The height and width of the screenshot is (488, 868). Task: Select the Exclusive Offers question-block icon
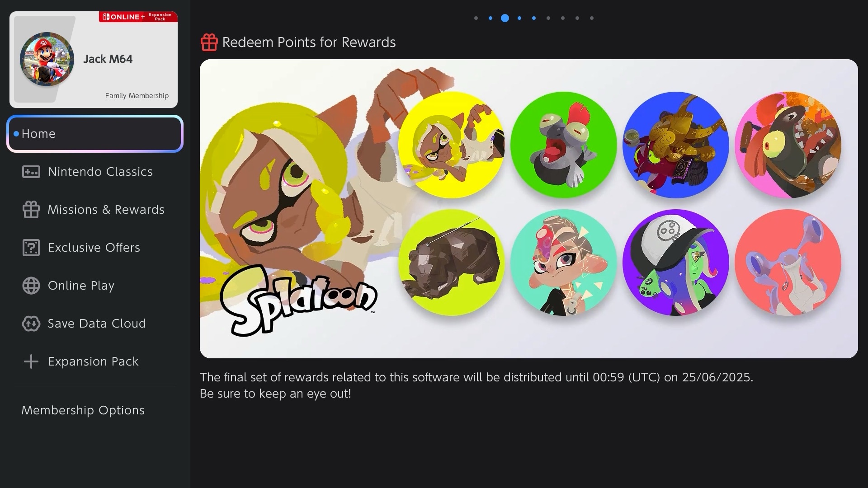point(31,248)
